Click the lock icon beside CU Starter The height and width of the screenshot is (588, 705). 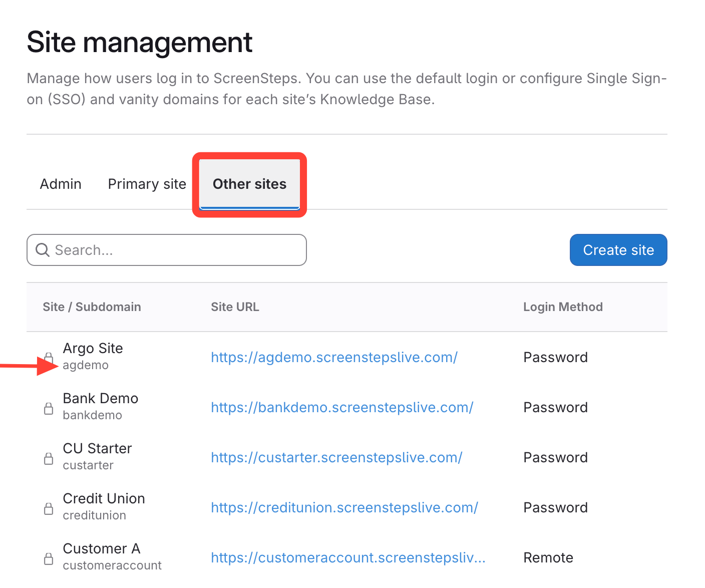point(49,458)
